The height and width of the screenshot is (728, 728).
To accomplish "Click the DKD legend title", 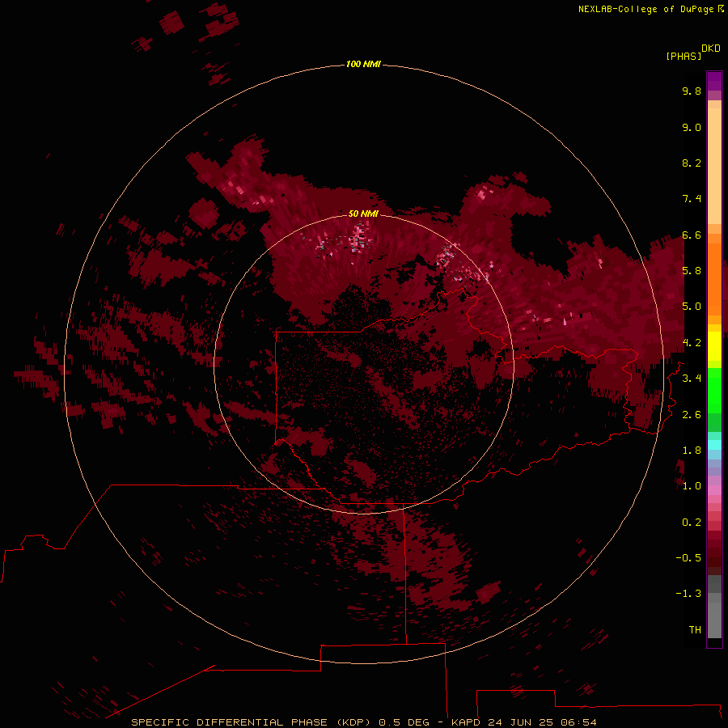I will tap(711, 49).
